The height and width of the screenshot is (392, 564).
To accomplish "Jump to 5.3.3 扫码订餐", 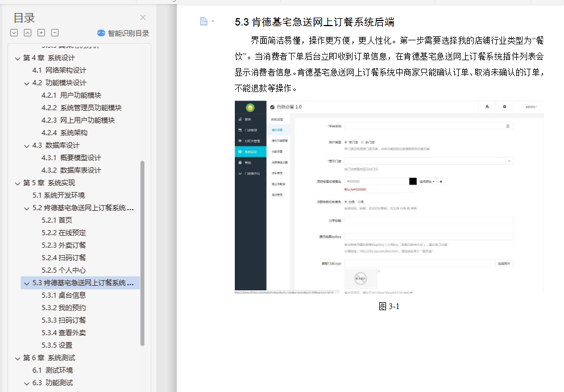I will coord(64,320).
